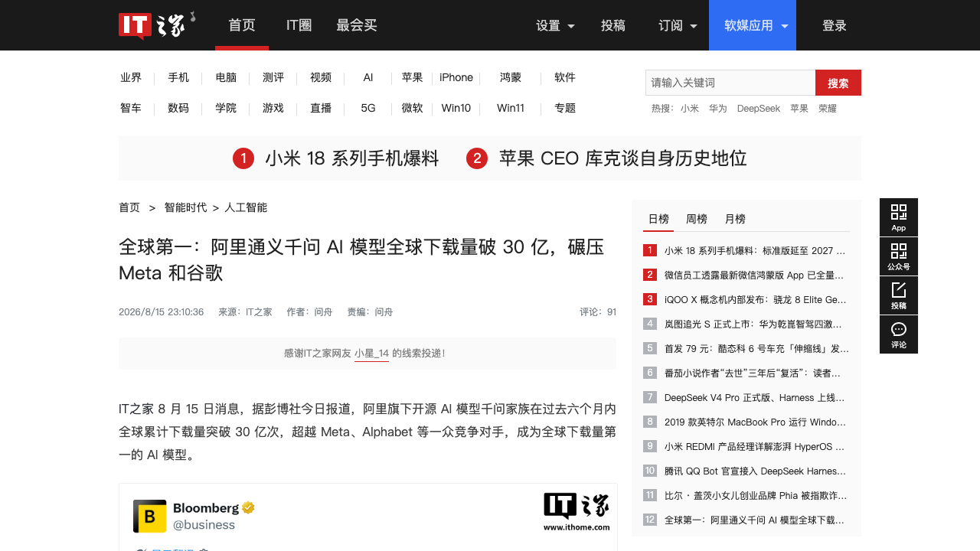
Task: Open the 游戏 category
Action: point(273,108)
